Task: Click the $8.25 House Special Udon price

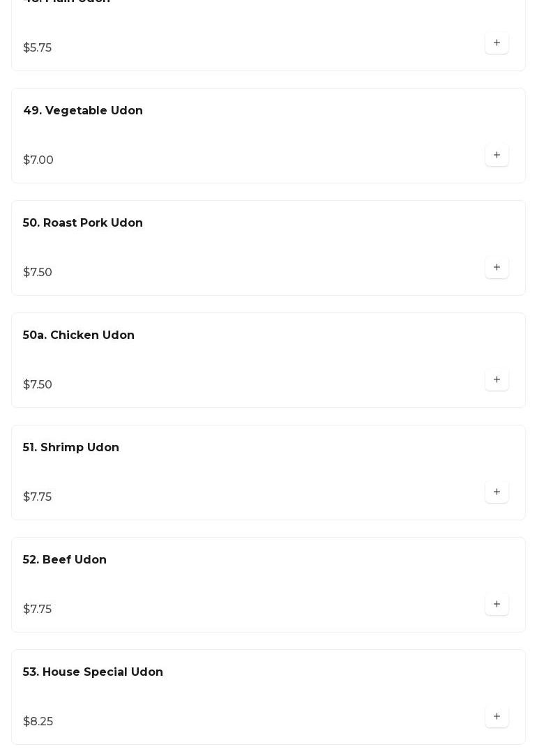Action: pyautogui.click(x=38, y=722)
